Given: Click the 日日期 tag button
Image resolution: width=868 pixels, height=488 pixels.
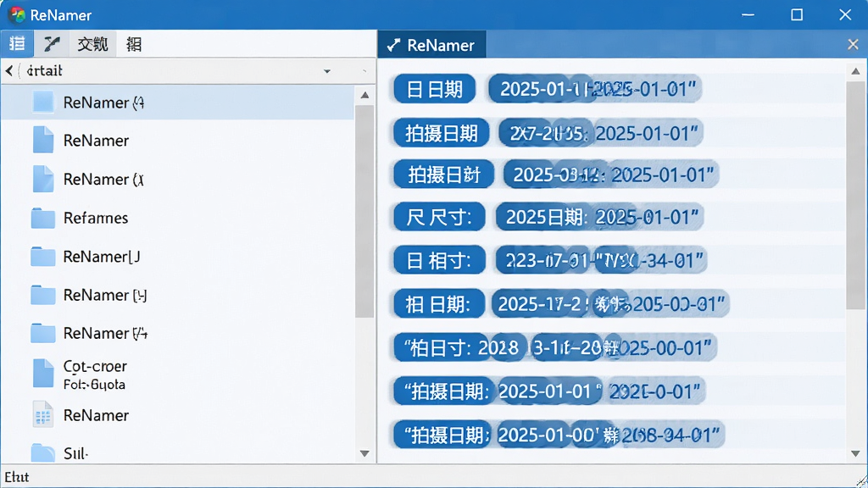Looking at the screenshot, I should click(435, 88).
